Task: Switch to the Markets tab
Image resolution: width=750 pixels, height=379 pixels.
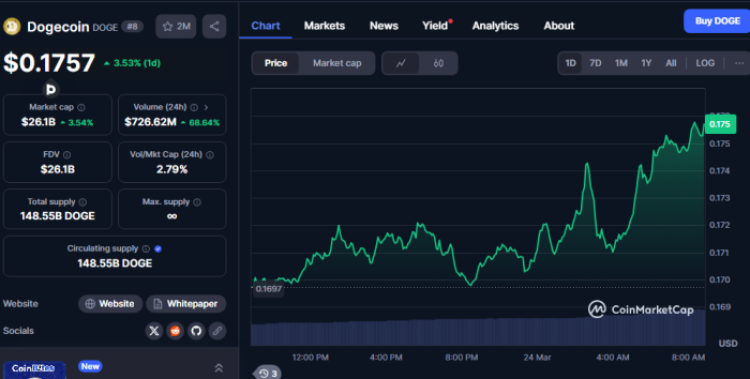Action: tap(324, 26)
